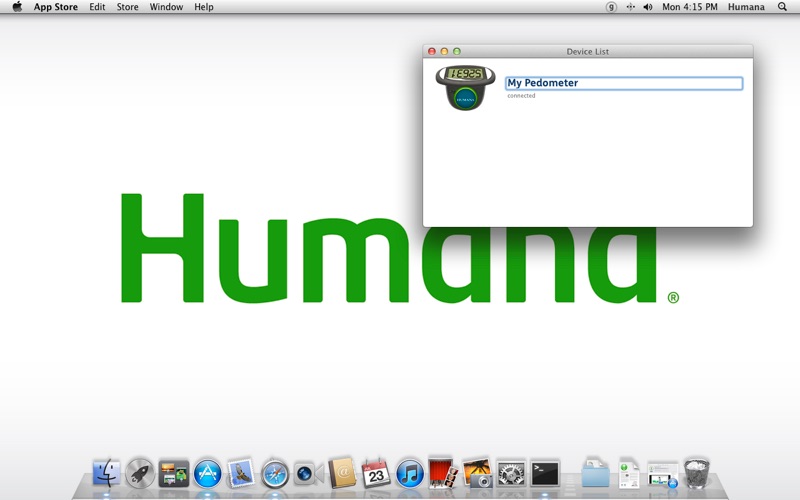The width and height of the screenshot is (800, 500).
Task: Select the pedometer device image
Action: [x=465, y=87]
